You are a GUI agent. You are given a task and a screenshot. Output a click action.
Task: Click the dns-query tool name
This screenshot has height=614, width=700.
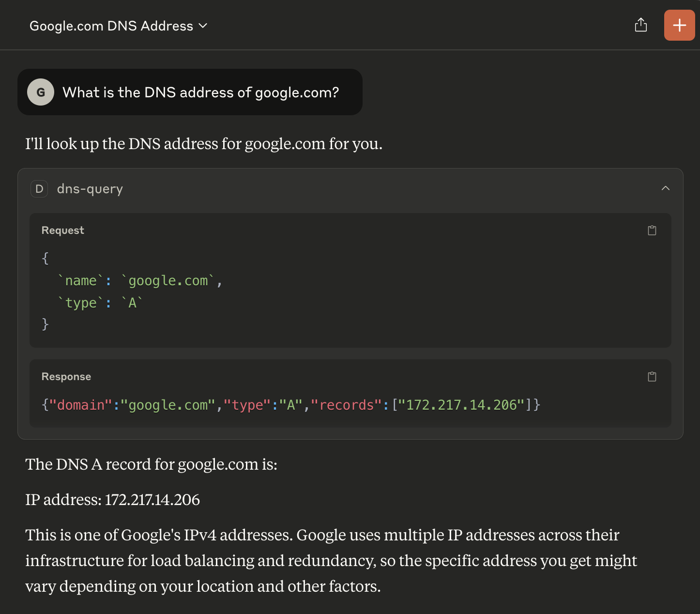(90, 189)
